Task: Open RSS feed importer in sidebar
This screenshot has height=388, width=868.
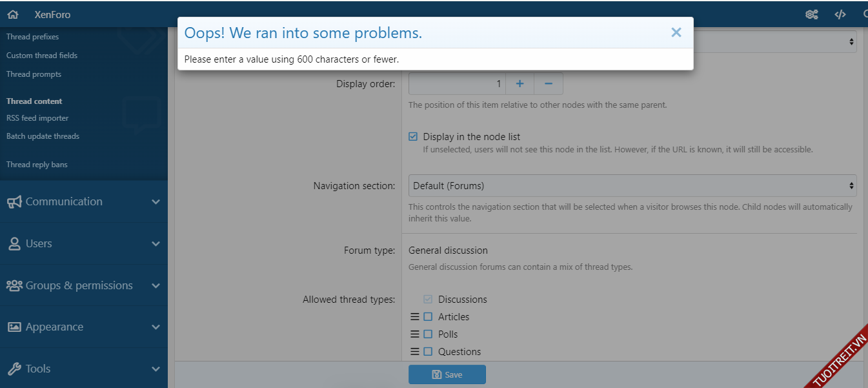Action: click(x=37, y=118)
